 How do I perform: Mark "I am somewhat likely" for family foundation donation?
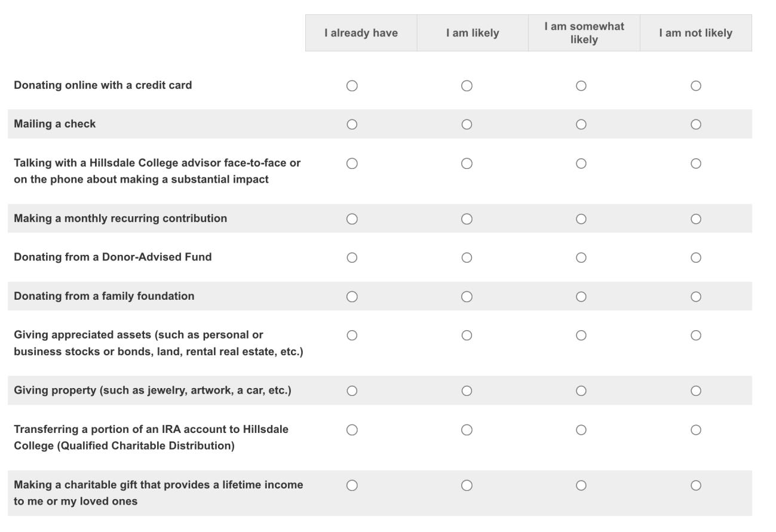[581, 297]
